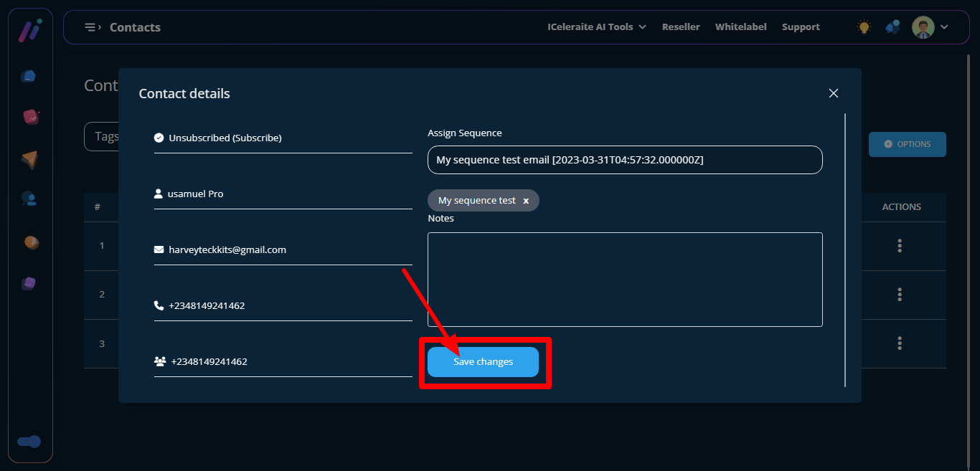Remove the My sequence test tag

526,201
